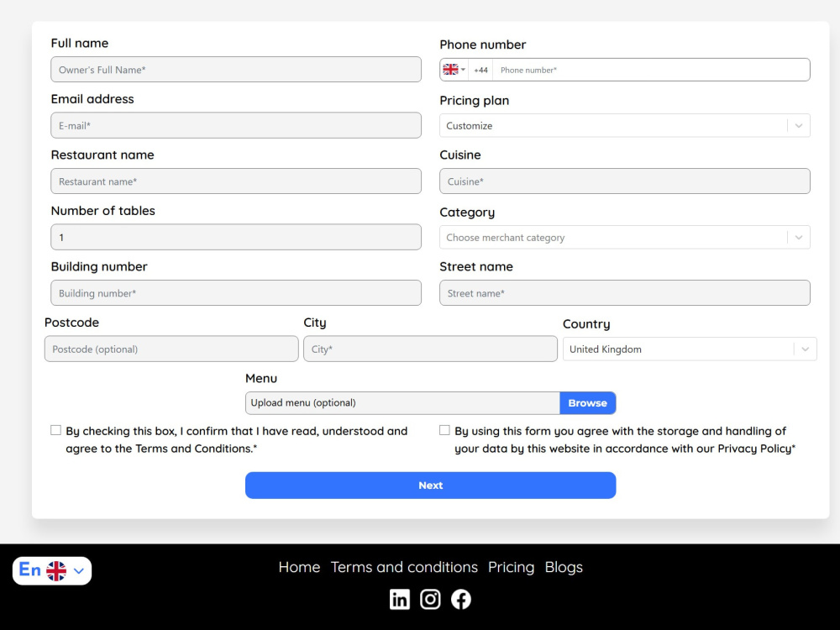Image resolution: width=840 pixels, height=630 pixels.
Task: Open the En language selector
Action: (x=52, y=570)
